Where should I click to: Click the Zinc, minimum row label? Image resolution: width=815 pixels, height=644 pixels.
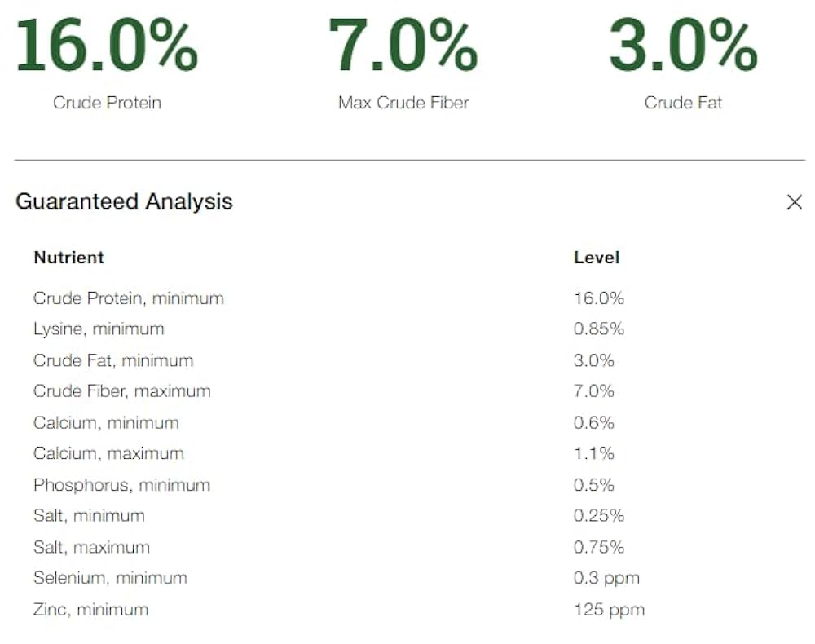point(90,609)
